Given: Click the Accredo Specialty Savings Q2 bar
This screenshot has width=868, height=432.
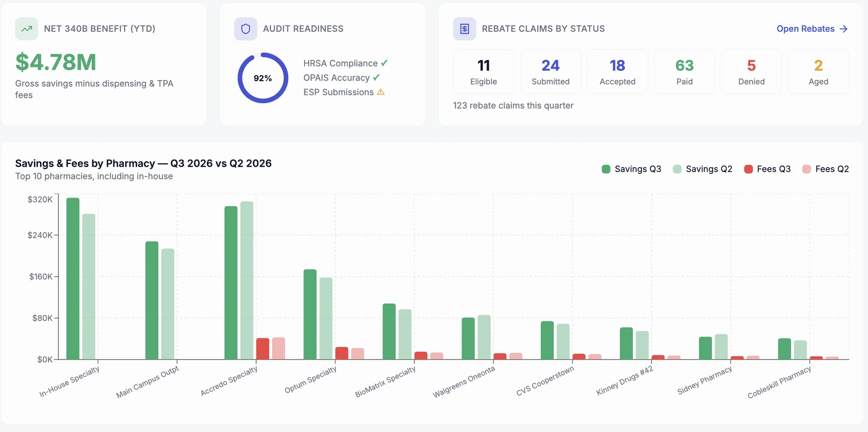Looking at the screenshot, I should tap(247, 280).
